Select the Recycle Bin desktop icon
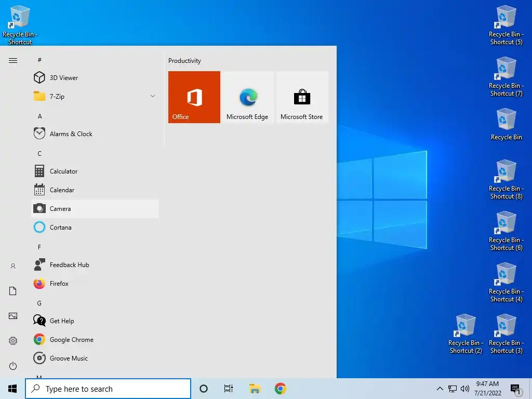The height and width of the screenshot is (399, 532). (506, 124)
